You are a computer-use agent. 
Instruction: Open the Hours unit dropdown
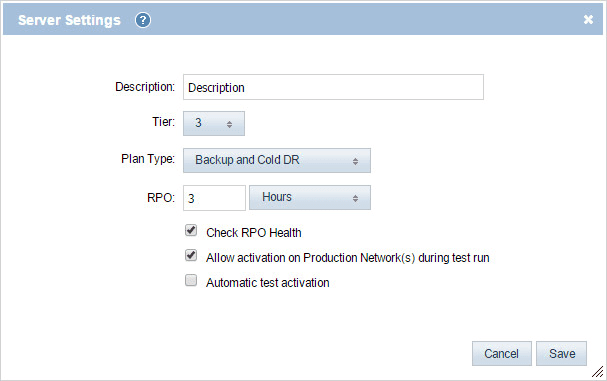(x=310, y=197)
